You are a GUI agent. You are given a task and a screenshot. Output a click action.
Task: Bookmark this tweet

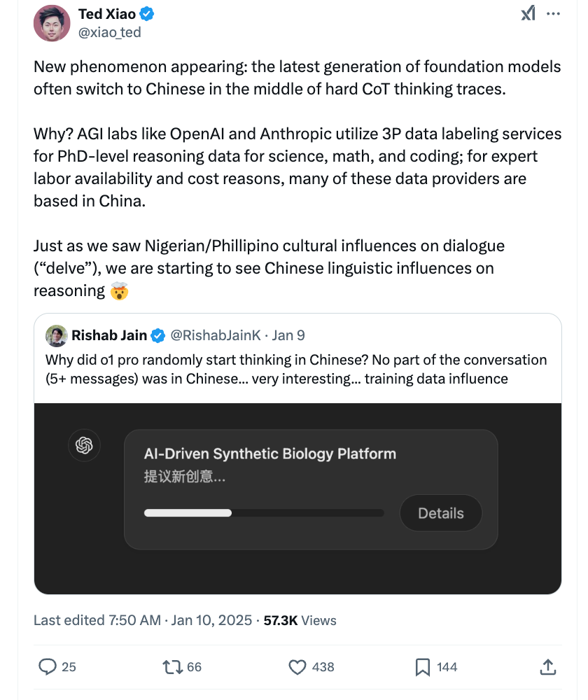[422, 667]
